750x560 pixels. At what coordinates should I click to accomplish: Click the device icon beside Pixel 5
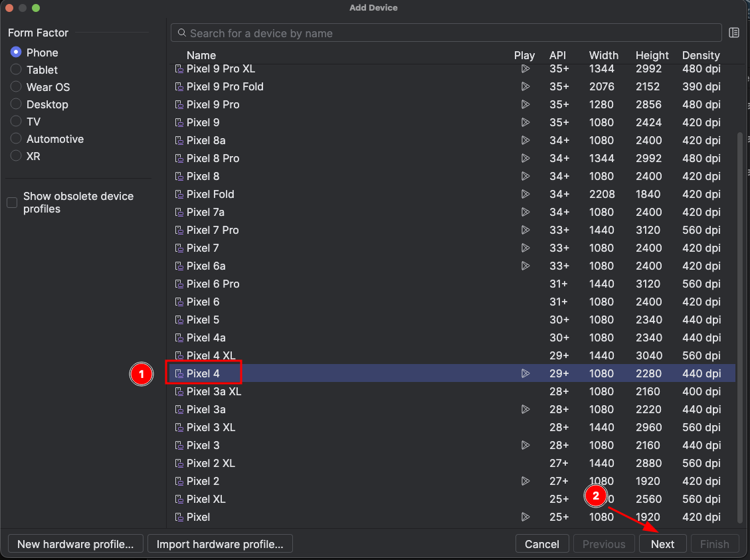(x=179, y=320)
